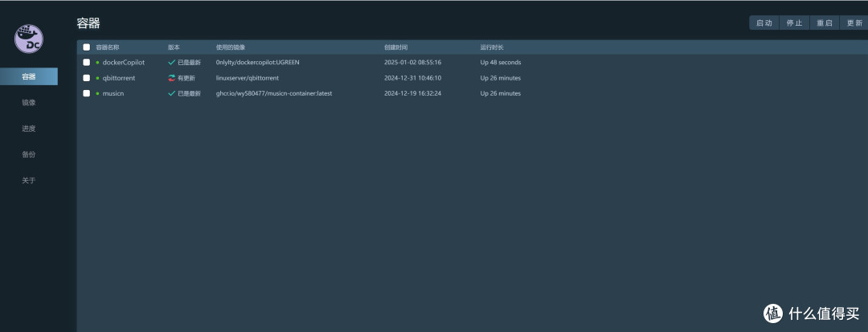Click the 运行时长 column header
Viewport: 868px width, 332px height.
(492, 47)
